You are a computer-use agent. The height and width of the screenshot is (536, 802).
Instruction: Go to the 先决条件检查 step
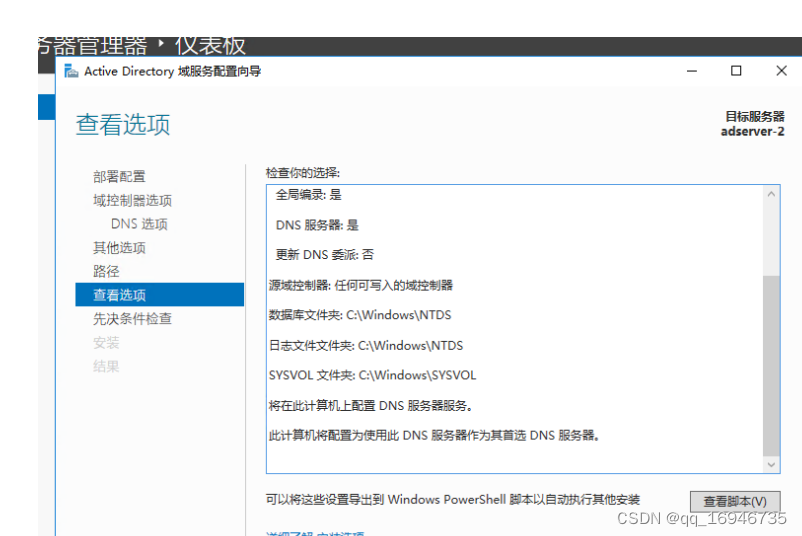[x=132, y=319]
